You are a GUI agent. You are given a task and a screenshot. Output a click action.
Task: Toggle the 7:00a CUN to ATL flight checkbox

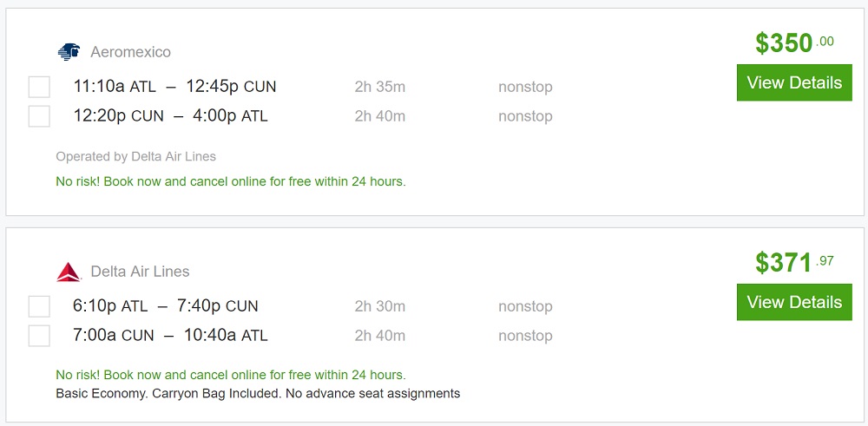click(39, 336)
